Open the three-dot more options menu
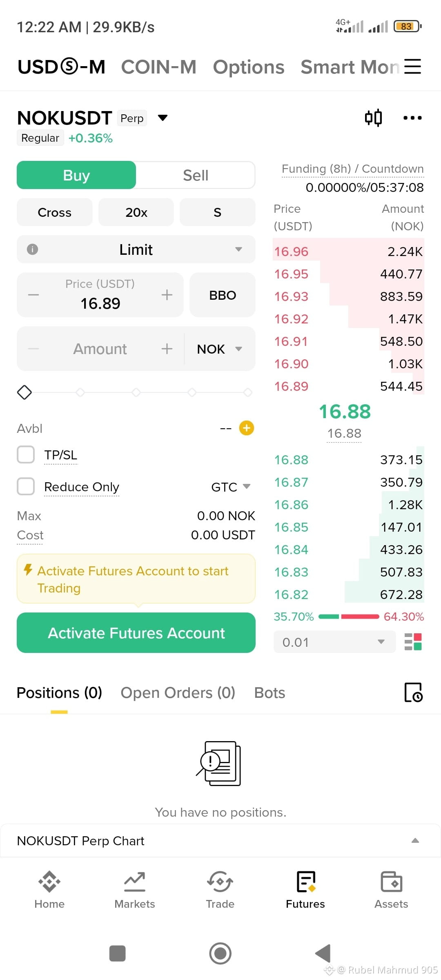441x980 pixels. [x=412, y=118]
